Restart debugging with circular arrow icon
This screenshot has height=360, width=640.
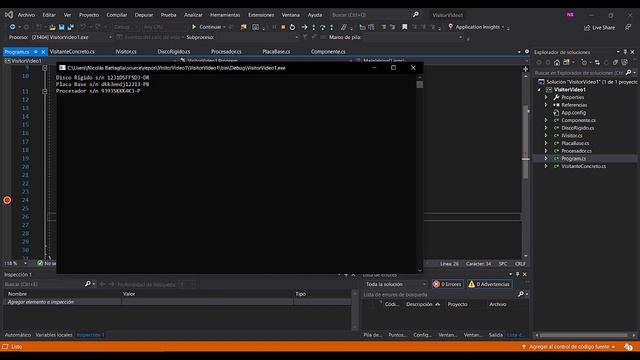coord(292,27)
